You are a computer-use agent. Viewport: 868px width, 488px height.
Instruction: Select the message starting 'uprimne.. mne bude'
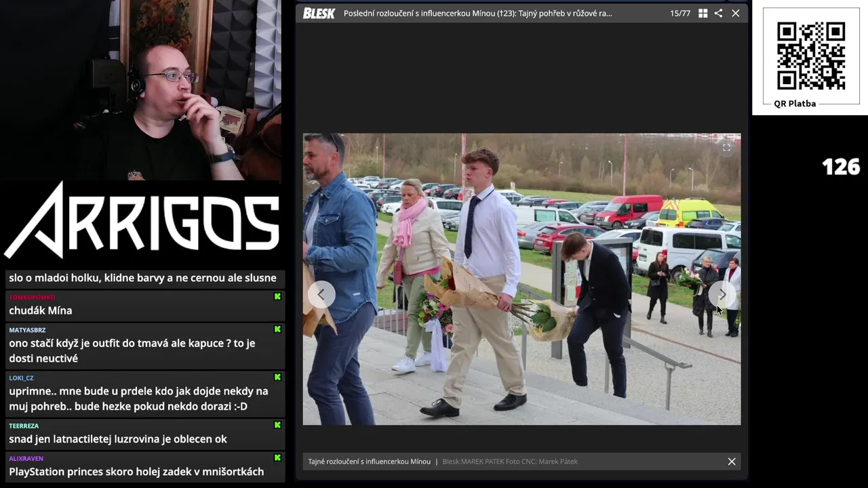tap(138, 399)
